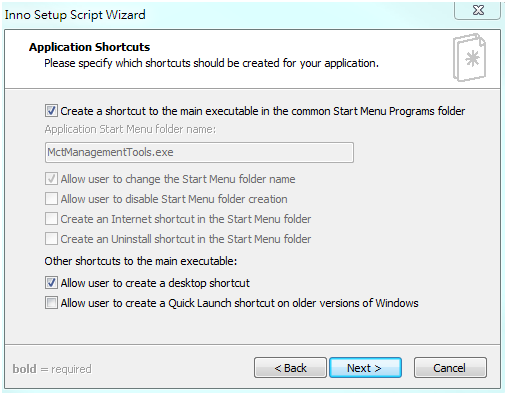This screenshot has width=507, height=395.
Task: Click the 'Please specify which shortcuts' description text
Action: (x=212, y=63)
